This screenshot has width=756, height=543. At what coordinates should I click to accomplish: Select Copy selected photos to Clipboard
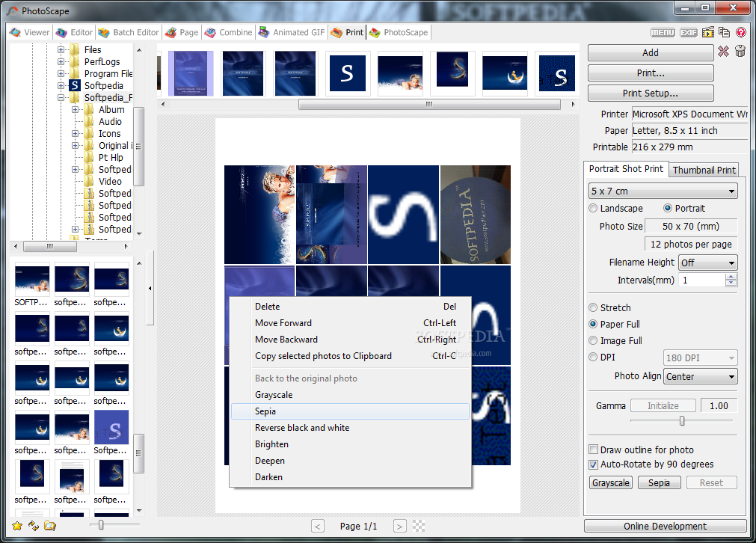pyautogui.click(x=351, y=356)
